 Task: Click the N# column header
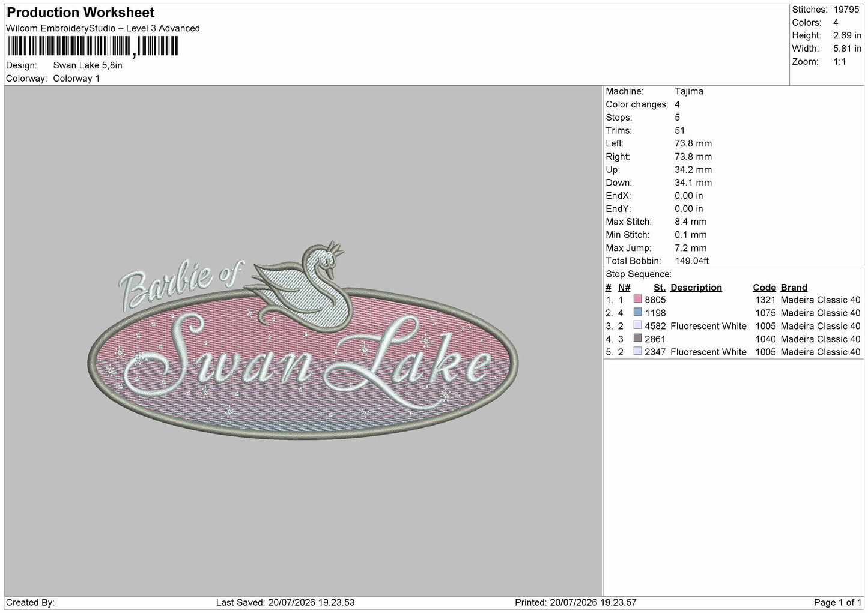(624, 288)
